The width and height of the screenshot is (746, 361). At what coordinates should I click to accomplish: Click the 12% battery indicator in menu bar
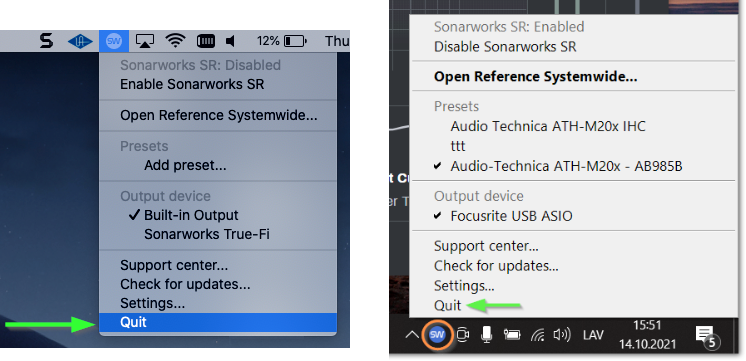click(x=282, y=41)
